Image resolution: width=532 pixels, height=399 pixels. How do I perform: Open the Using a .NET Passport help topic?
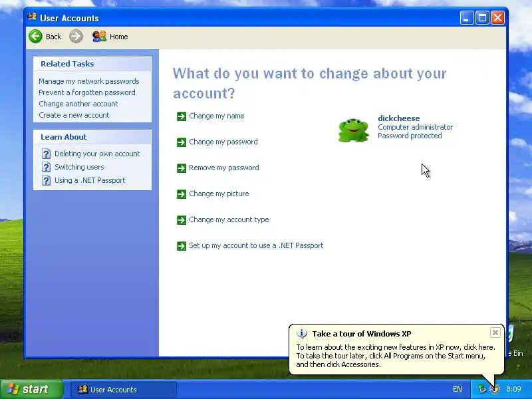tap(90, 180)
